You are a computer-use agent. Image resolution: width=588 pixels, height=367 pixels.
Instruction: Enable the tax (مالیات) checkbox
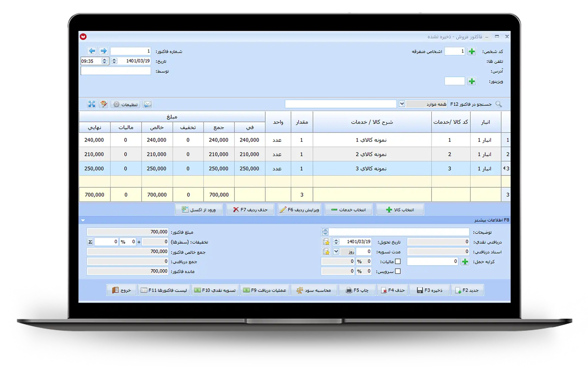[x=398, y=261]
